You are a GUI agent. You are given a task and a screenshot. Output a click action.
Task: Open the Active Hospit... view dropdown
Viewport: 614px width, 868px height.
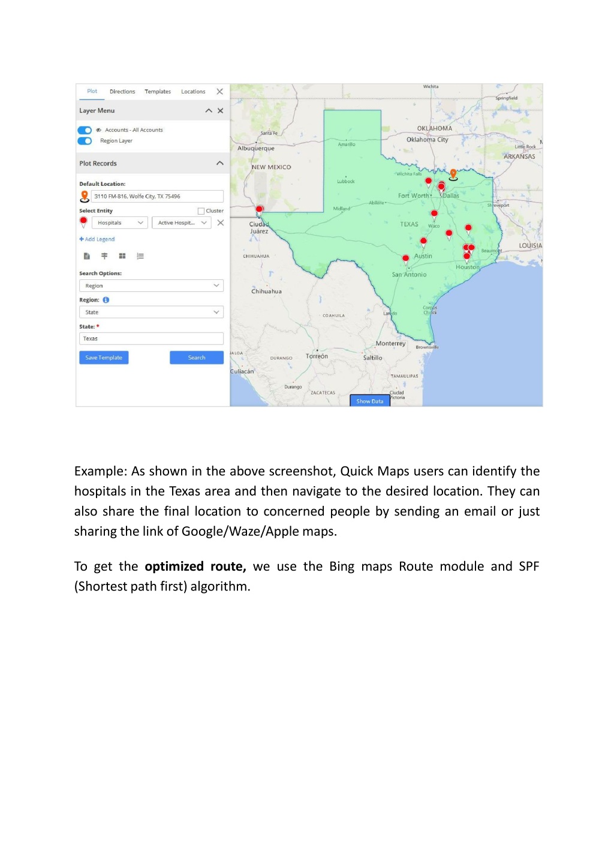pos(182,223)
